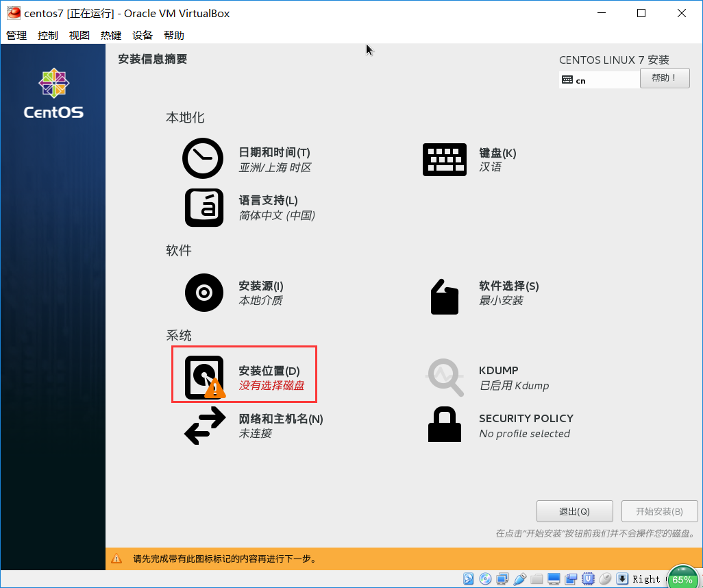Click the CPU virtualization status icon
703x588 pixels.
click(588, 578)
